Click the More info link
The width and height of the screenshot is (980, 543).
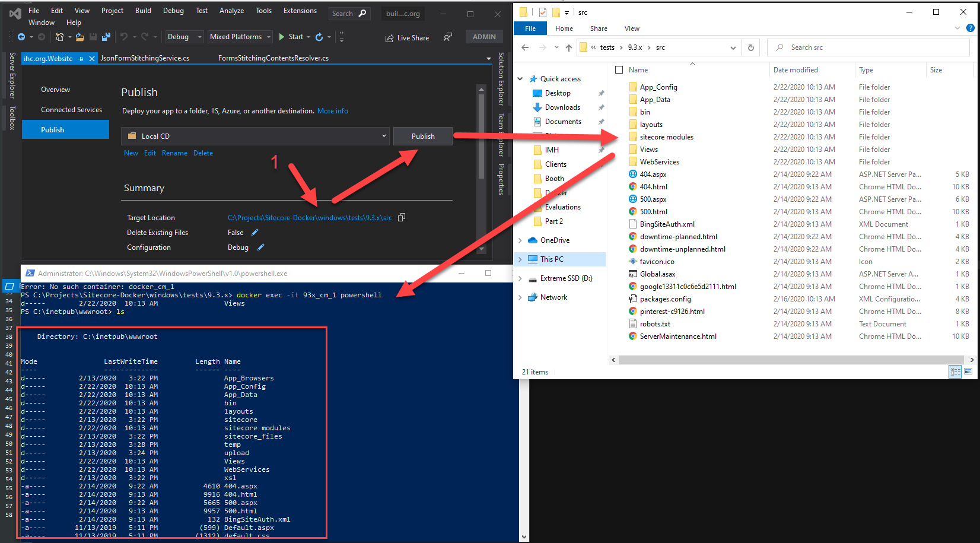click(332, 111)
